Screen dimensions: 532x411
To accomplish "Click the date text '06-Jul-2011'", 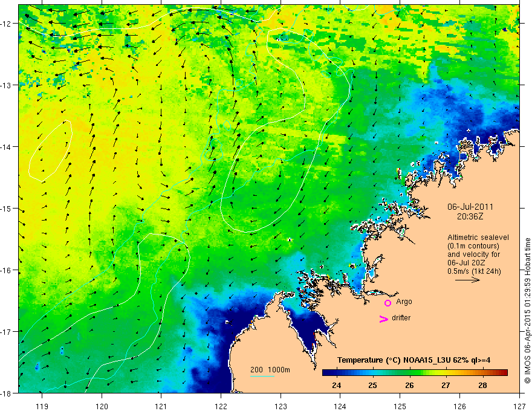I will pos(470,207).
